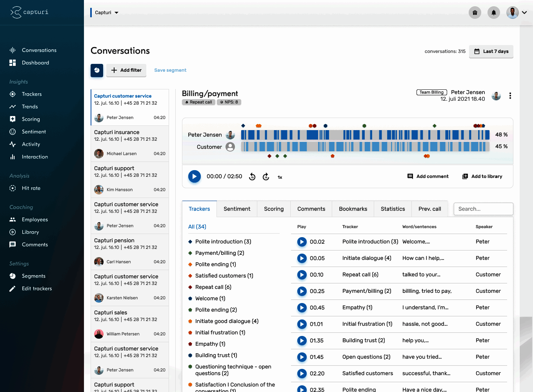
Task: Click the gift icon in the top bar
Action: click(x=475, y=12)
